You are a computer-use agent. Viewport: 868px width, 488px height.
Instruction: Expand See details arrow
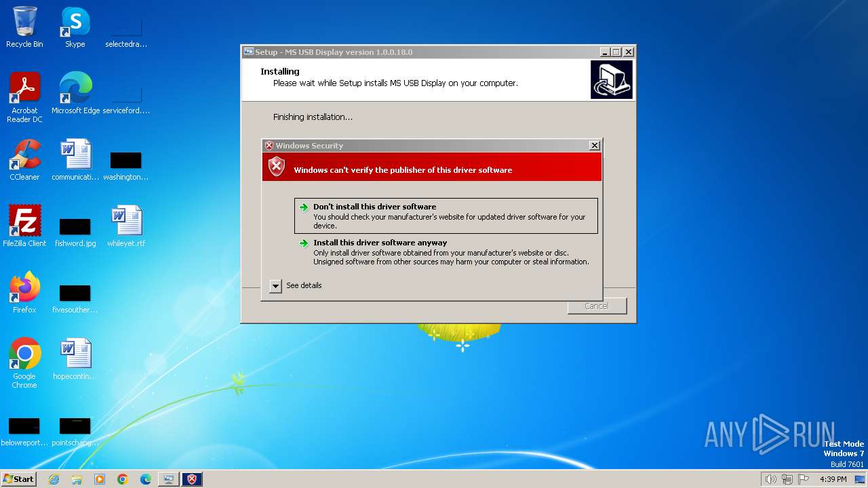point(275,286)
